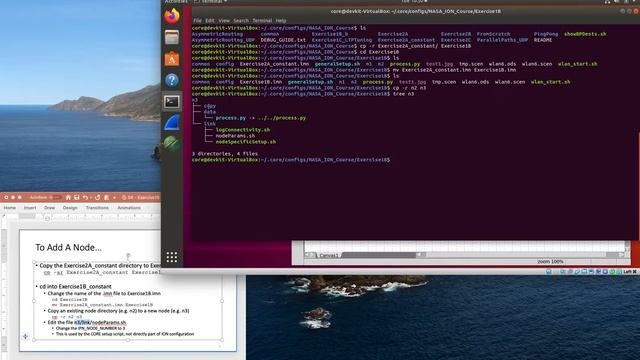The width and height of the screenshot is (640, 360).
Task: Show Applications grid in the Ubuntu dock
Action: pos(172,257)
